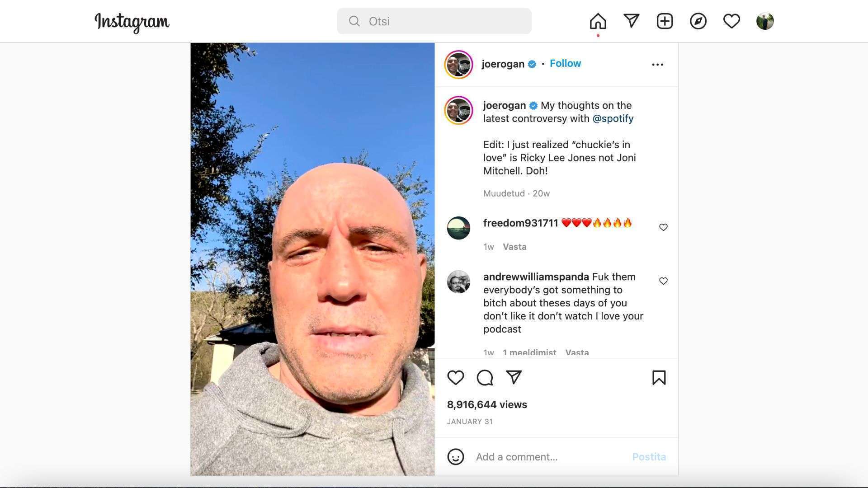The height and width of the screenshot is (488, 868).
Task: Open the @spotify mention link
Action: (613, 118)
